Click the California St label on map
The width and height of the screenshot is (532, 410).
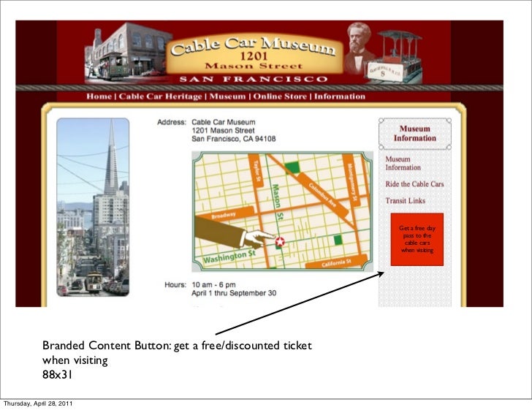click(336, 262)
